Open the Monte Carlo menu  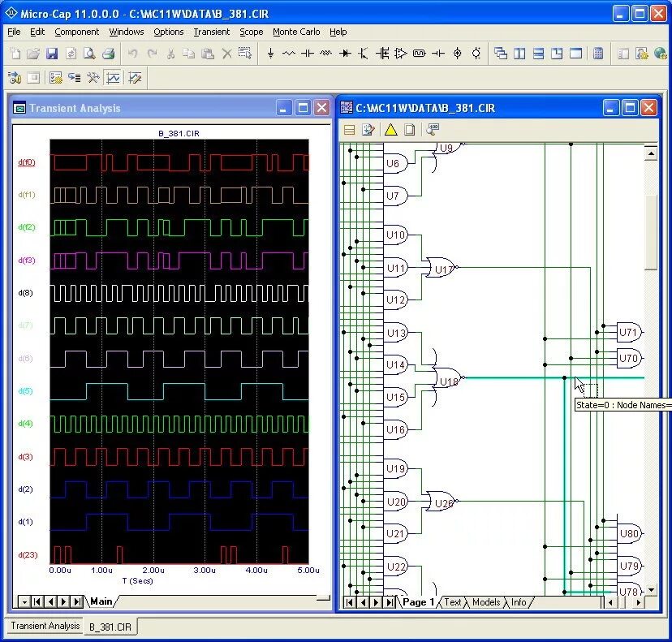click(296, 32)
